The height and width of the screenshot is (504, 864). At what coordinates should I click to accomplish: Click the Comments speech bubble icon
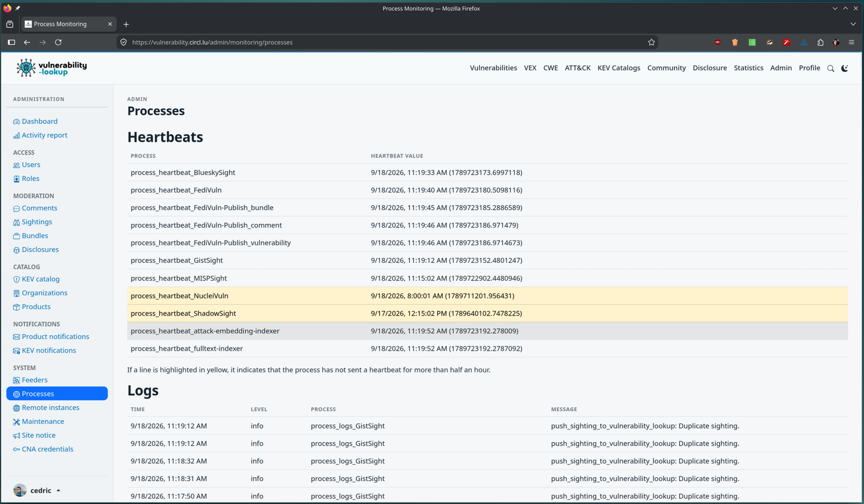[x=16, y=208]
